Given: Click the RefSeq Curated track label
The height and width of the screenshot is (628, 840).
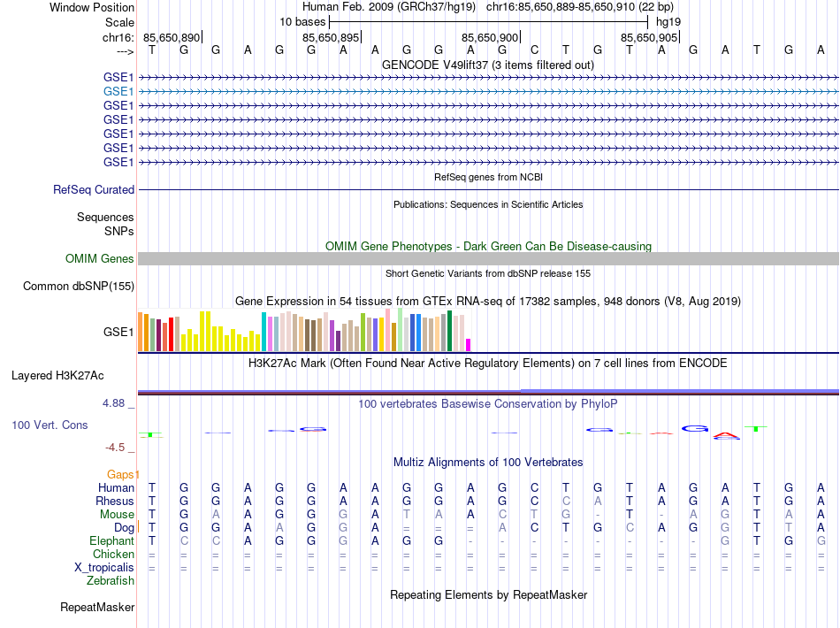Looking at the screenshot, I should click(94, 189).
